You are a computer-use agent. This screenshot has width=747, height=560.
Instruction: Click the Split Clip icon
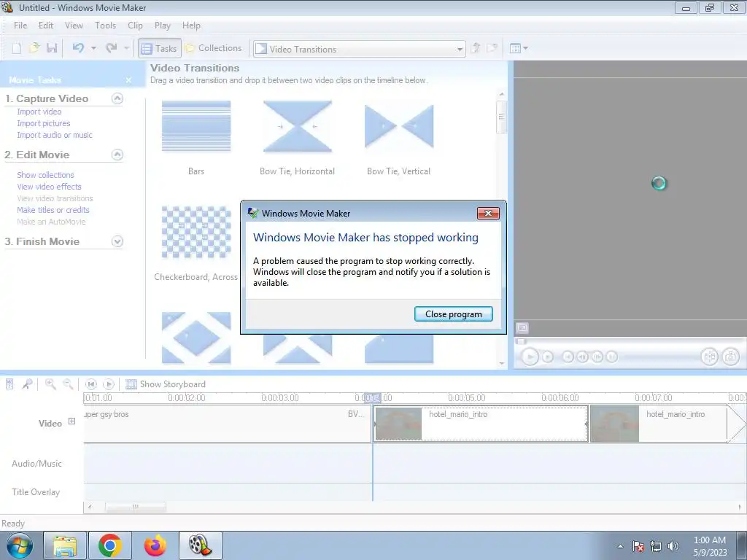click(709, 357)
